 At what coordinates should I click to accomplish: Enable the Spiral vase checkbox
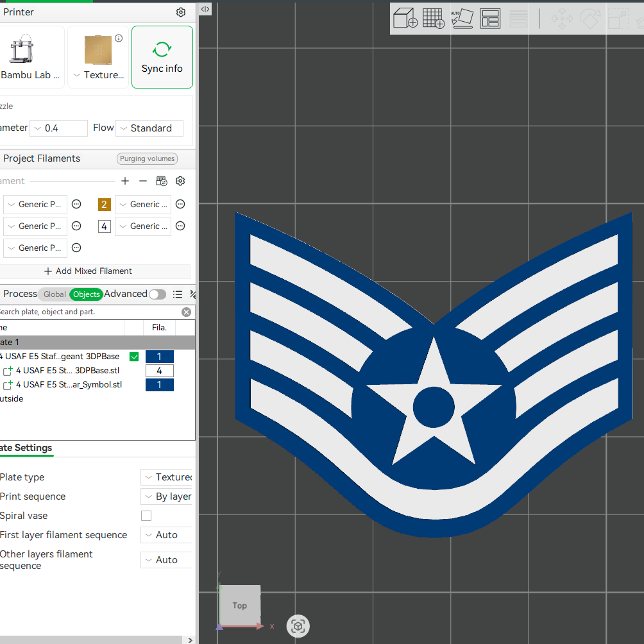click(x=146, y=516)
